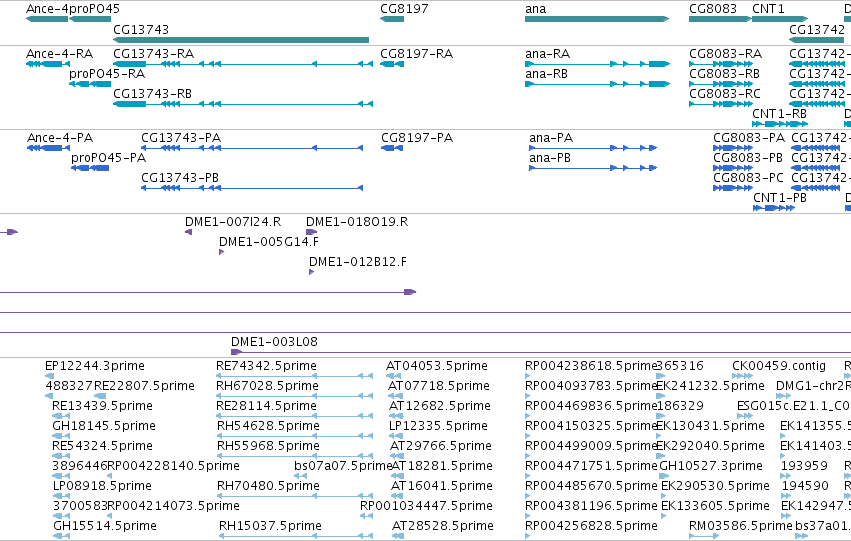The width and height of the screenshot is (851, 541).
Task: Select the CG8197-RA transcript
Action: click(392, 64)
